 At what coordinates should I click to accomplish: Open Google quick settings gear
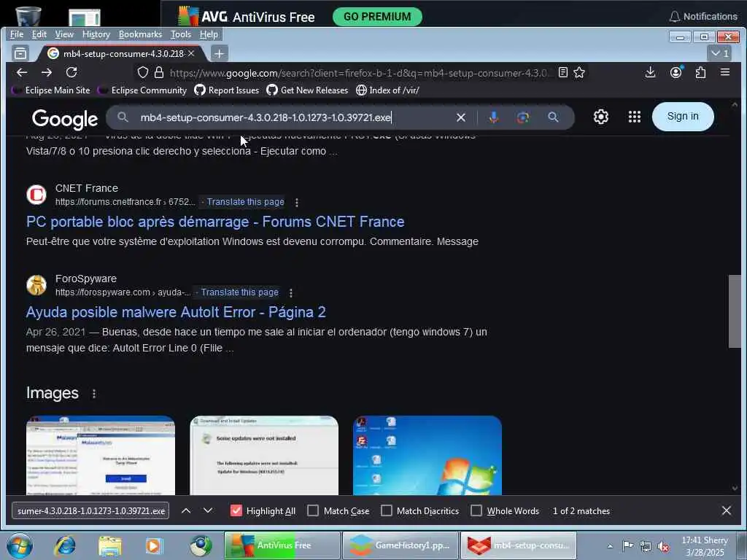point(601,117)
